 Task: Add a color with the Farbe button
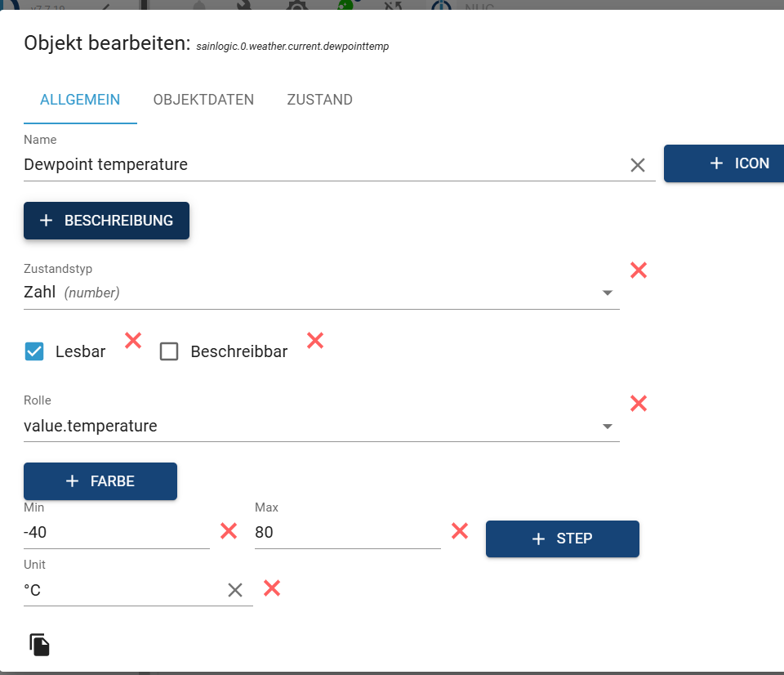click(100, 481)
